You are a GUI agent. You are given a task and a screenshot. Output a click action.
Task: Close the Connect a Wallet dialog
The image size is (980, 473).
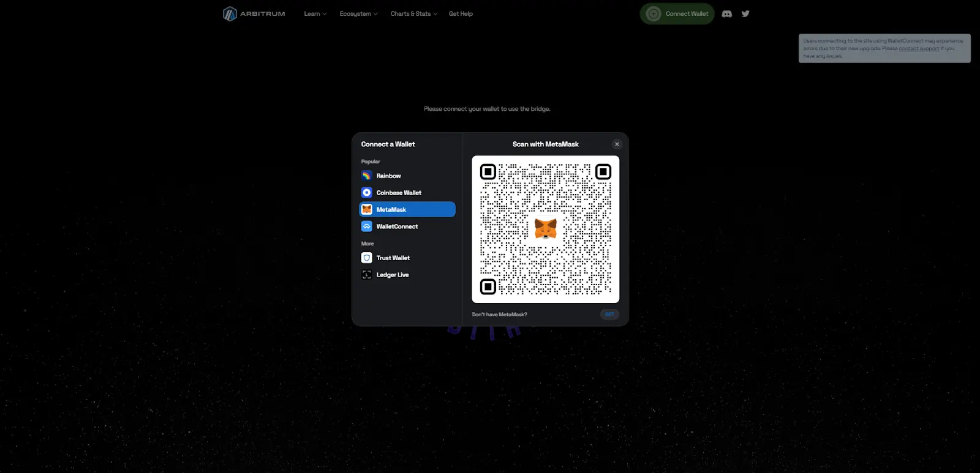[617, 144]
